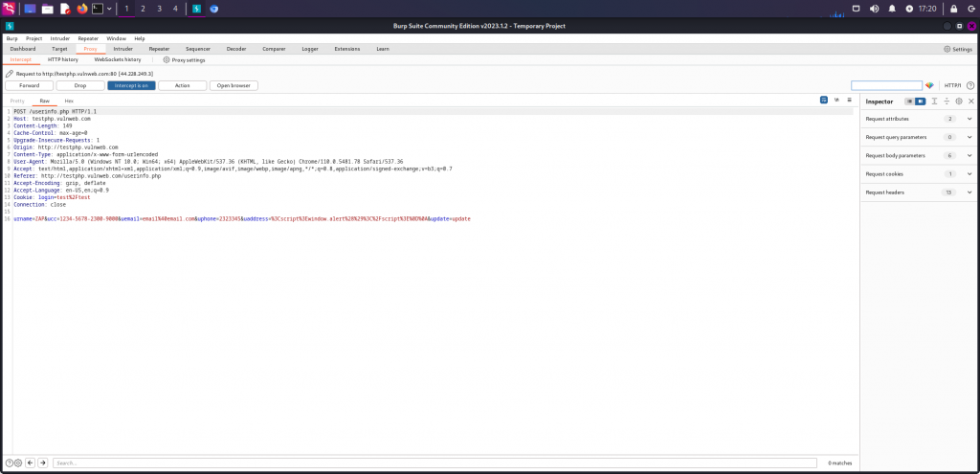Open the Decoder tab

click(x=236, y=49)
